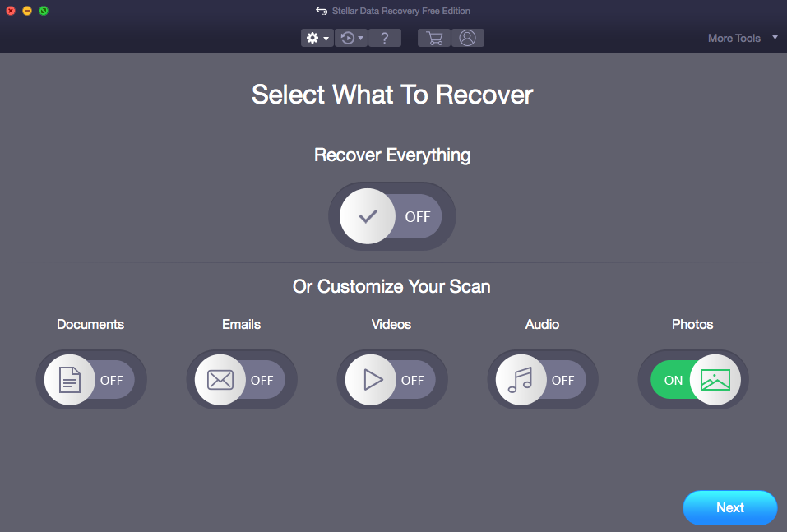Image resolution: width=787 pixels, height=532 pixels.
Task: Click the Videos label
Action: (x=391, y=324)
